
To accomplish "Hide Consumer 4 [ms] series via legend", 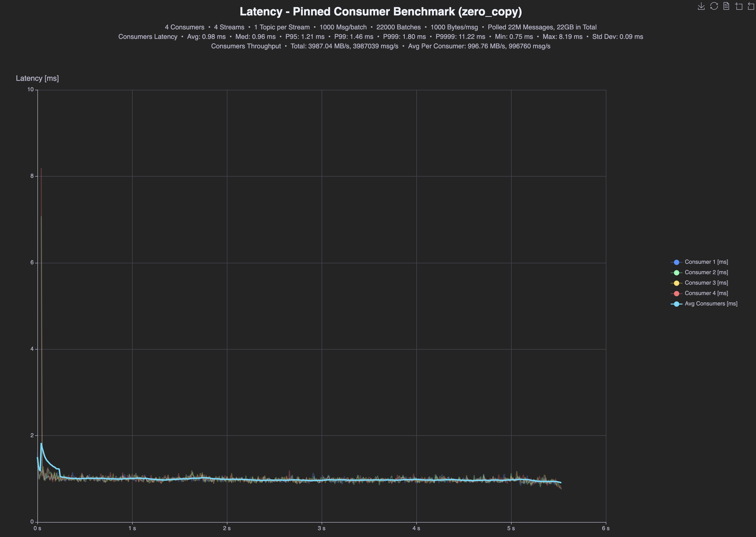I will [706, 293].
